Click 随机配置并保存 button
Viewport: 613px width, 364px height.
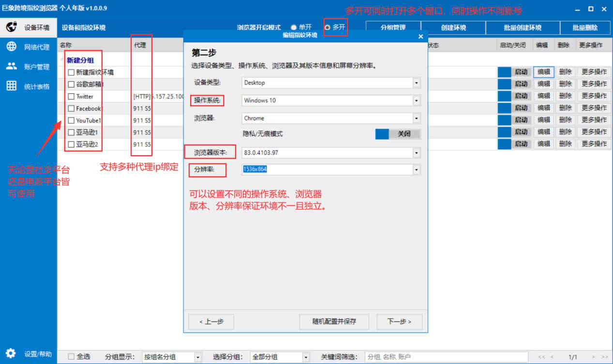point(334,321)
